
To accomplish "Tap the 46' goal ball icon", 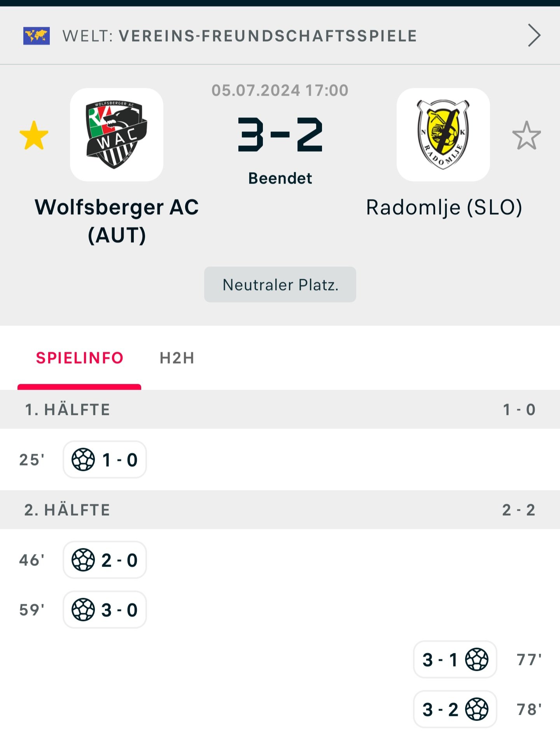I will pyautogui.click(x=83, y=560).
